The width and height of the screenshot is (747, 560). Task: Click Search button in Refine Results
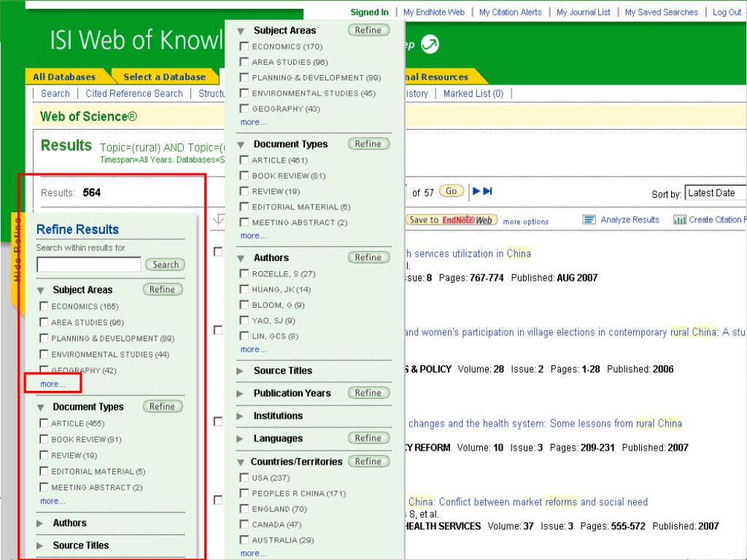[x=166, y=264]
